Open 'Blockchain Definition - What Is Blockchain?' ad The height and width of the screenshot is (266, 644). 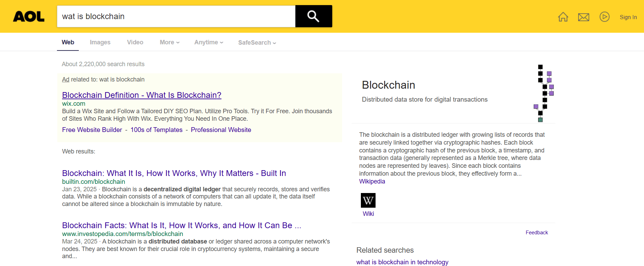[142, 95]
